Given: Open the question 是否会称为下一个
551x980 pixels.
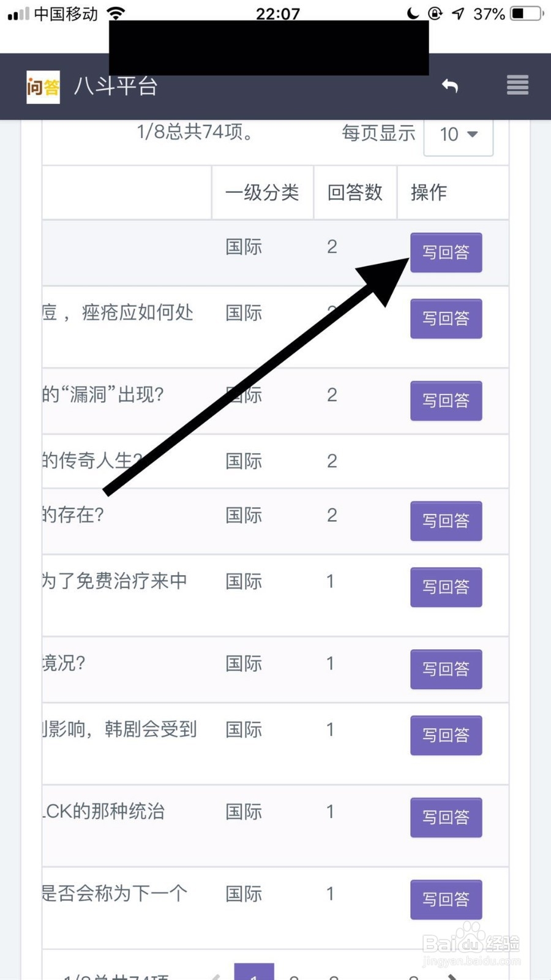Looking at the screenshot, I should (x=114, y=894).
